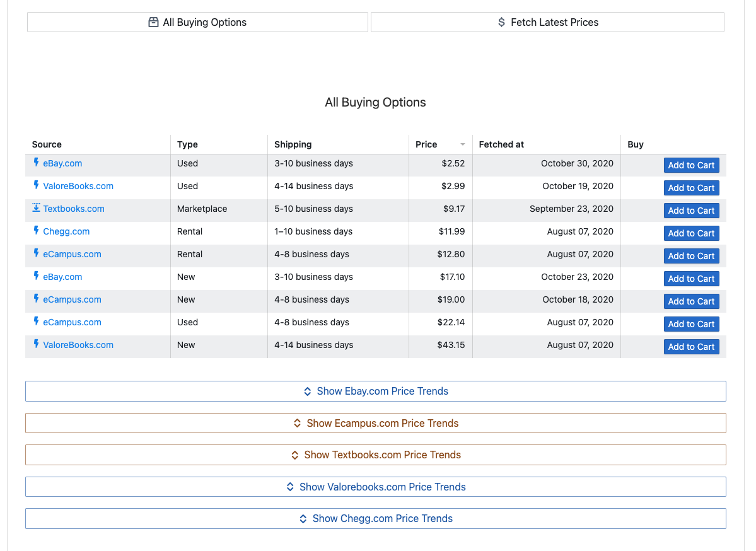Viewport: 756px width, 551px height.
Task: Expand Show Textbooks.com Price Trends
Action: [x=376, y=455]
